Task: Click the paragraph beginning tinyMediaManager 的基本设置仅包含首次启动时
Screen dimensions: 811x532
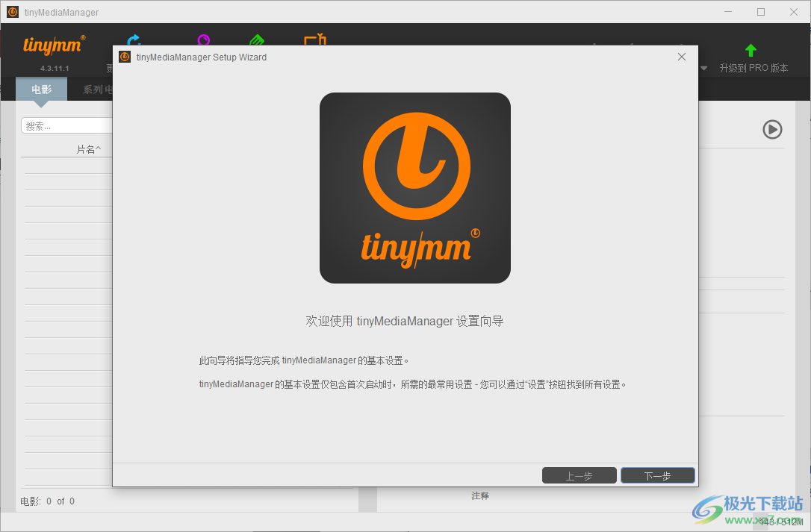Action: 413,384
